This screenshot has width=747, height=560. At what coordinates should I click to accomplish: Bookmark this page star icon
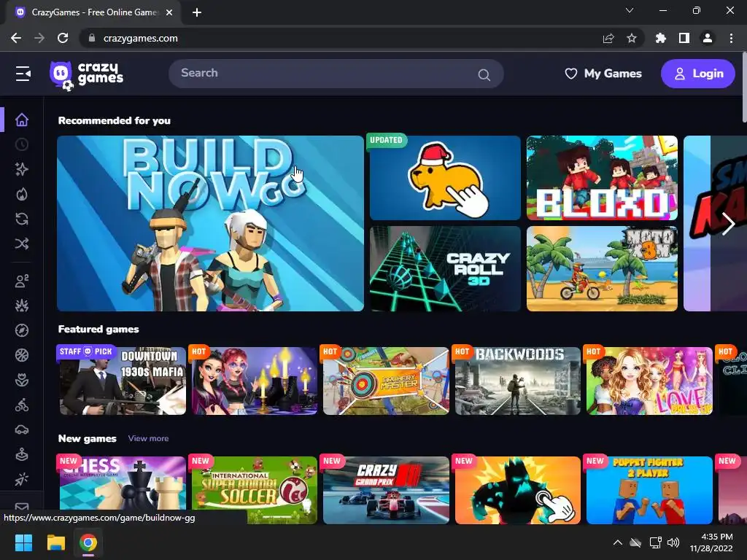(632, 38)
